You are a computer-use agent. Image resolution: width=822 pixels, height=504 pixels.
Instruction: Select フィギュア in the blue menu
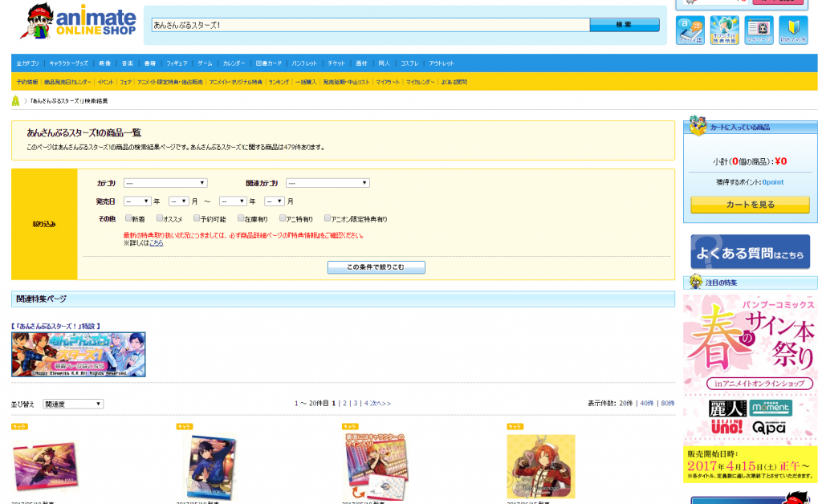click(177, 63)
